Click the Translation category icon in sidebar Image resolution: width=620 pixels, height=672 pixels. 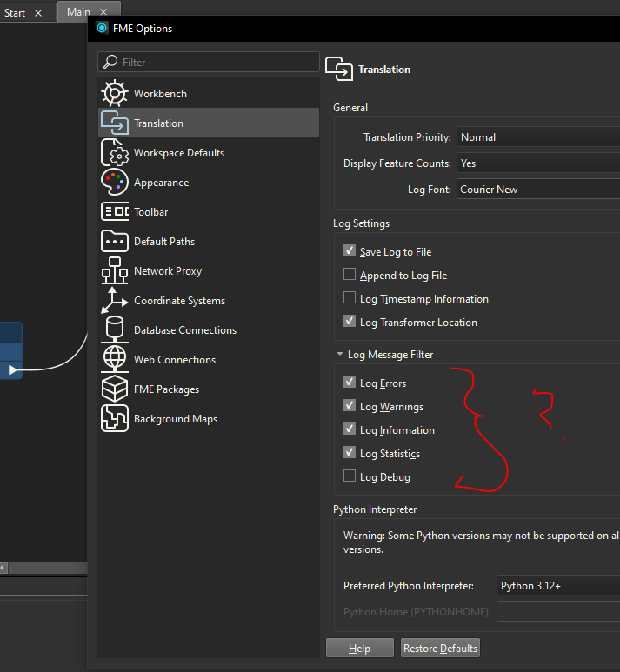click(115, 123)
